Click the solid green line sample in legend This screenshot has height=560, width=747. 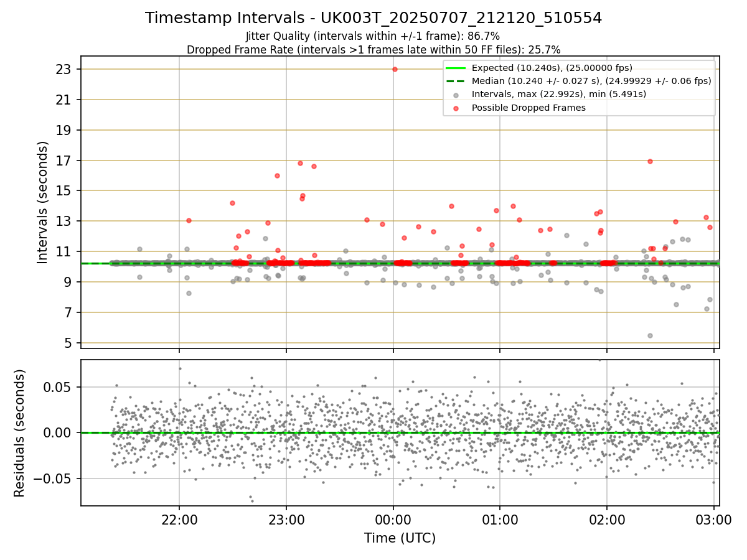tap(456, 68)
